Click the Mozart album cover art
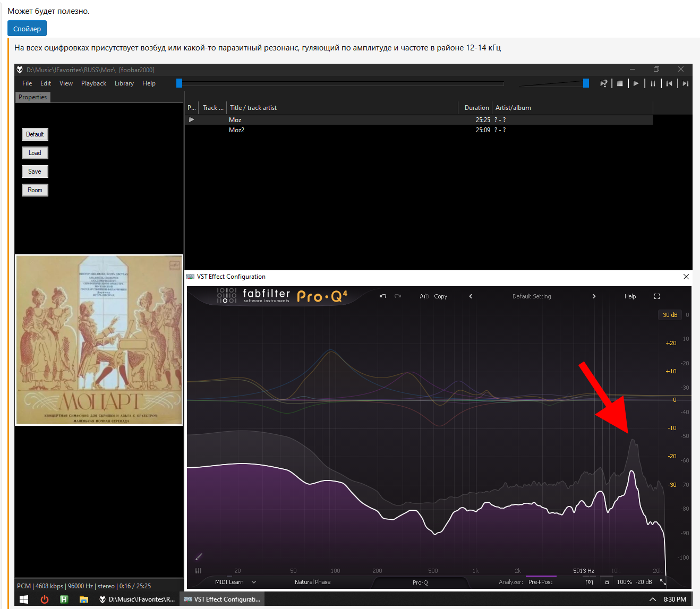This screenshot has height=609, width=700. point(99,340)
